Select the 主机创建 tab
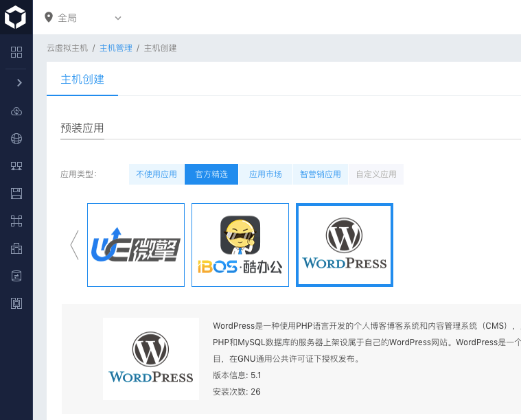Image resolution: width=521 pixels, height=420 pixels. coord(82,80)
